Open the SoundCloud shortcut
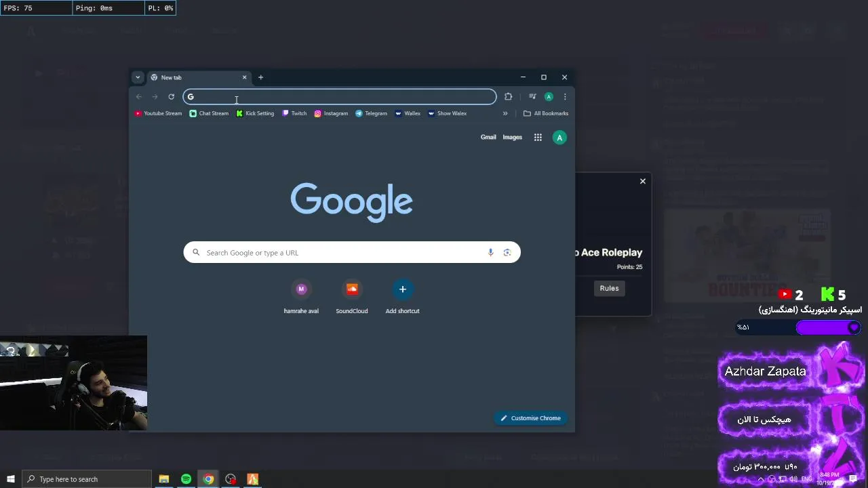 click(x=352, y=297)
